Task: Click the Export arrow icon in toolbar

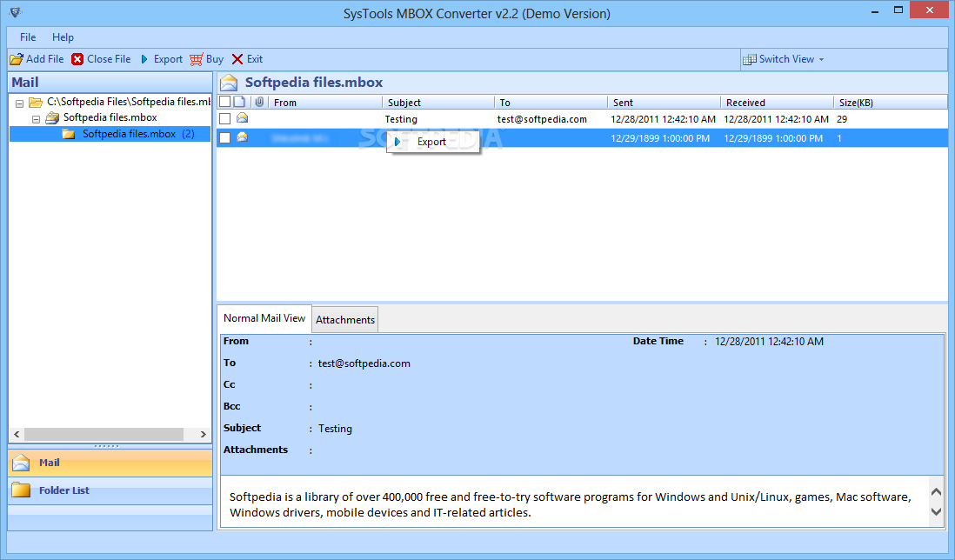Action: coord(144,59)
